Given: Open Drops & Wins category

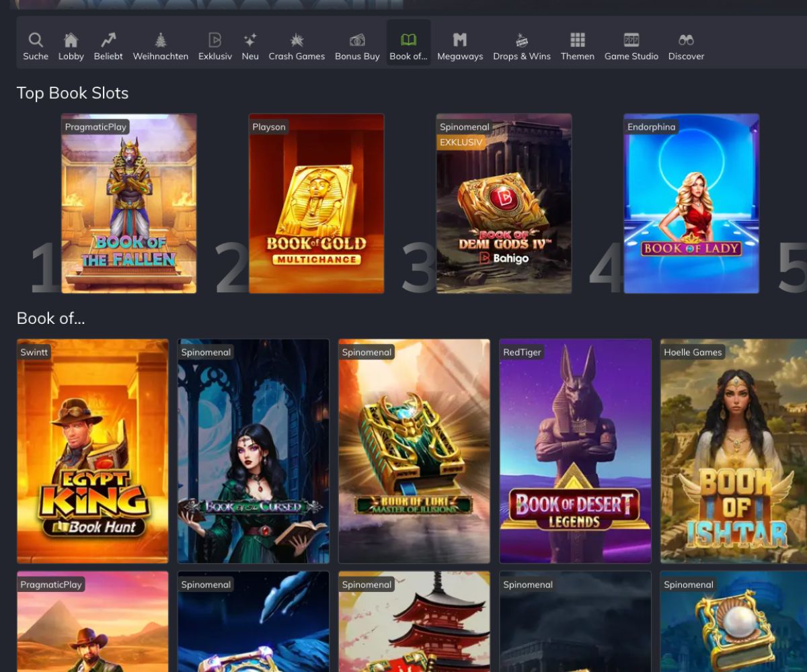Looking at the screenshot, I should point(521,40).
